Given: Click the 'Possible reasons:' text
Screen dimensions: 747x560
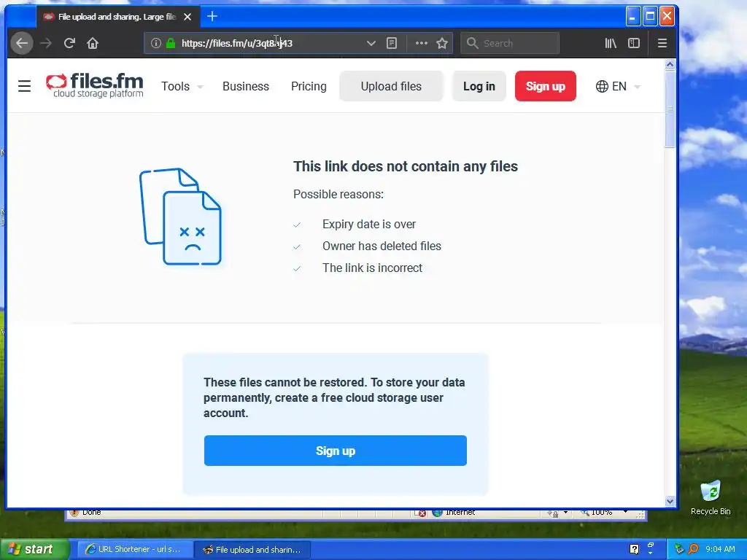Looking at the screenshot, I should [338, 194].
